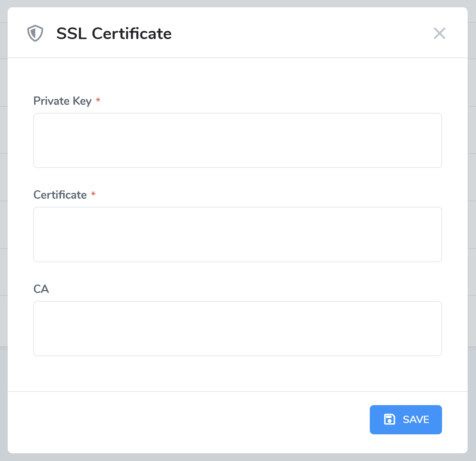Click the empty body space below the CA field
The height and width of the screenshot is (461, 476).
237,373
